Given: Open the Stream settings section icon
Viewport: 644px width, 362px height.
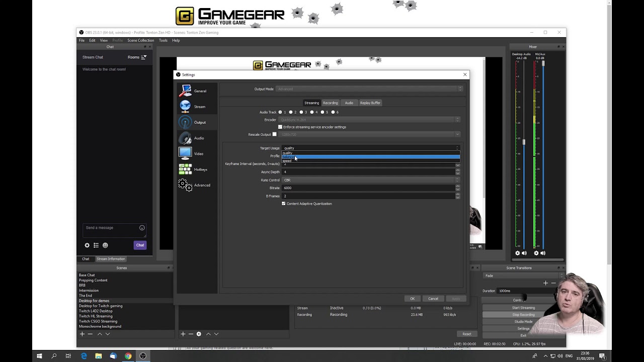Looking at the screenshot, I should point(185,106).
